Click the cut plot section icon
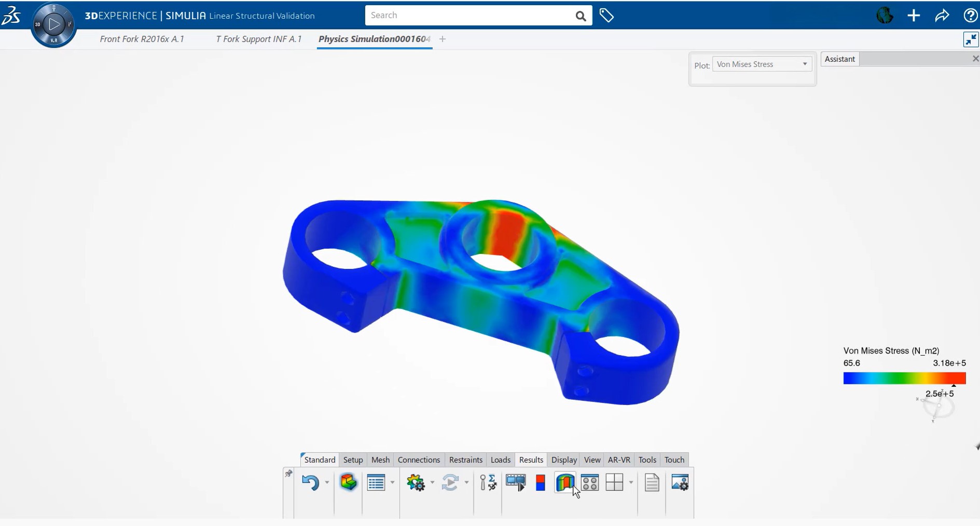The image size is (980, 526). [x=565, y=482]
